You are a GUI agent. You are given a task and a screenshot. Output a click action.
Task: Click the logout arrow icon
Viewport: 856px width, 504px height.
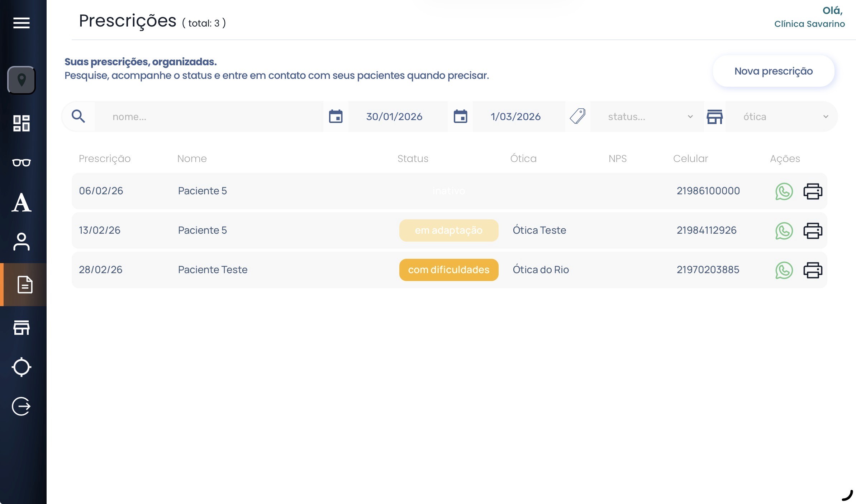22,406
